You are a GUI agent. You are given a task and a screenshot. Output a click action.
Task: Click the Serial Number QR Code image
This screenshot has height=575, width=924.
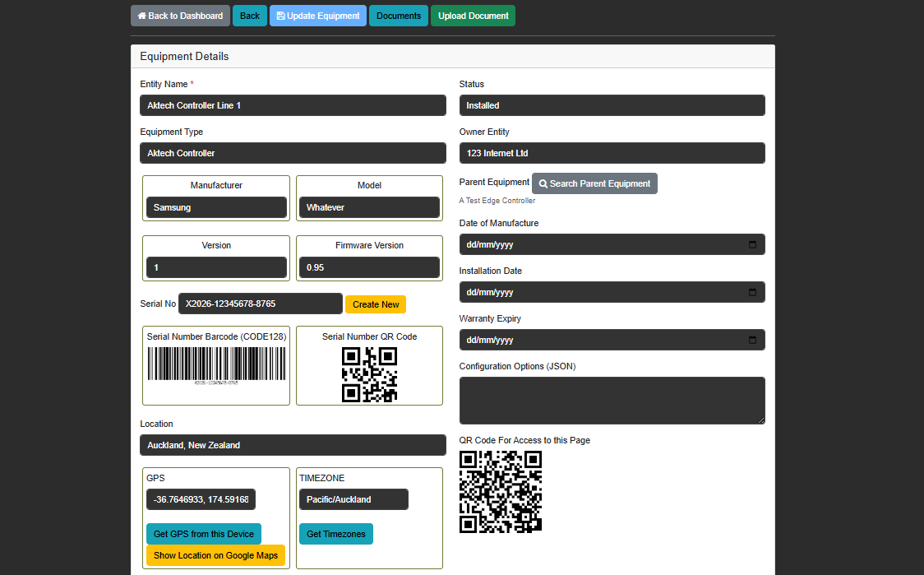369,374
